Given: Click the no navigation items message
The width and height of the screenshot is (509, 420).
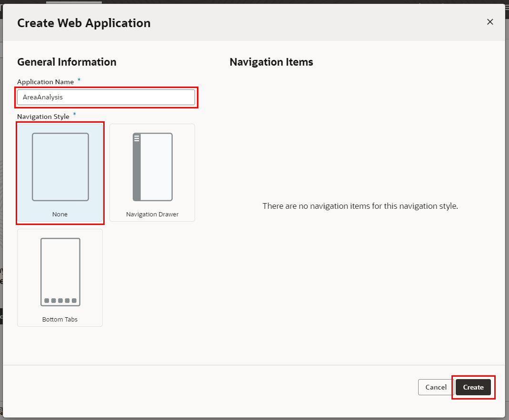Looking at the screenshot, I should (360, 206).
